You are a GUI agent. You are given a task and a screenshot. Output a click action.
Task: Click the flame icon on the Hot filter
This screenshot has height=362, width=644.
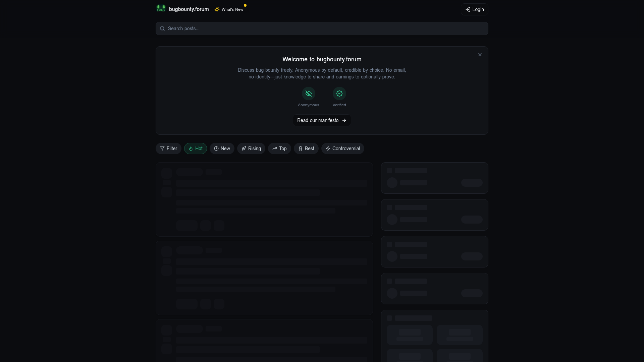coord(191,148)
